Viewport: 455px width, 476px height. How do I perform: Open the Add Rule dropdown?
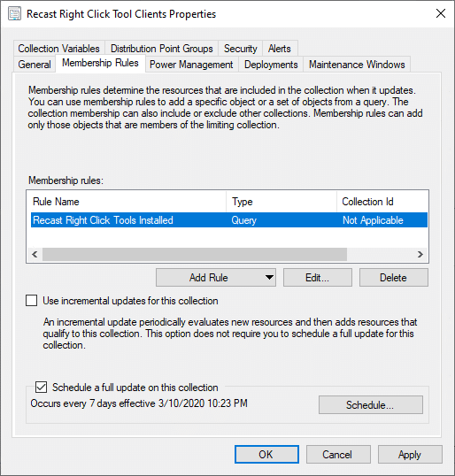tap(216, 278)
